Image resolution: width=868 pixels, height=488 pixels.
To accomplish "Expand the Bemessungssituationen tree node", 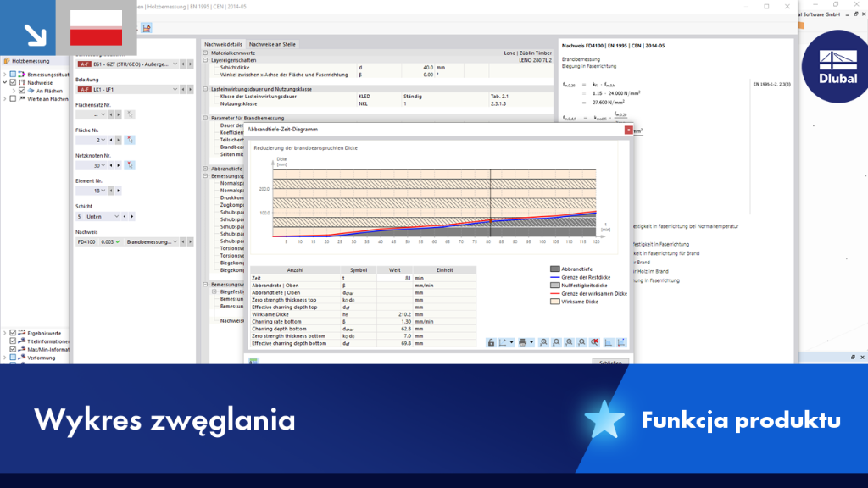I will [x=5, y=75].
